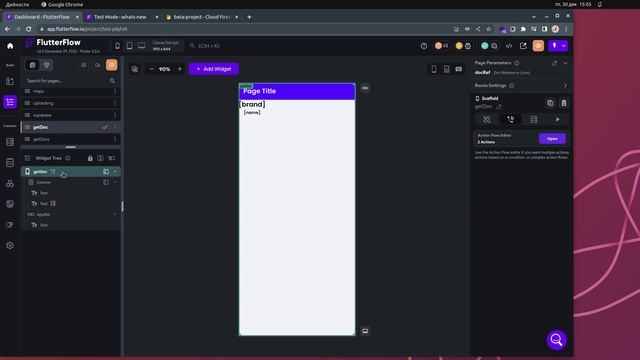This screenshot has width=640, height=360.
Task: Click the Route Settings info icon
Action: (x=512, y=85)
